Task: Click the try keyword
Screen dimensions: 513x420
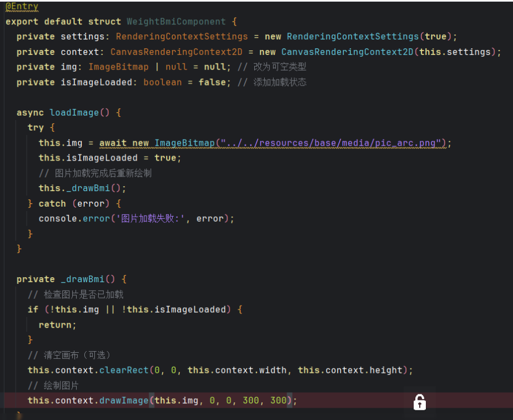Action: click(x=36, y=127)
